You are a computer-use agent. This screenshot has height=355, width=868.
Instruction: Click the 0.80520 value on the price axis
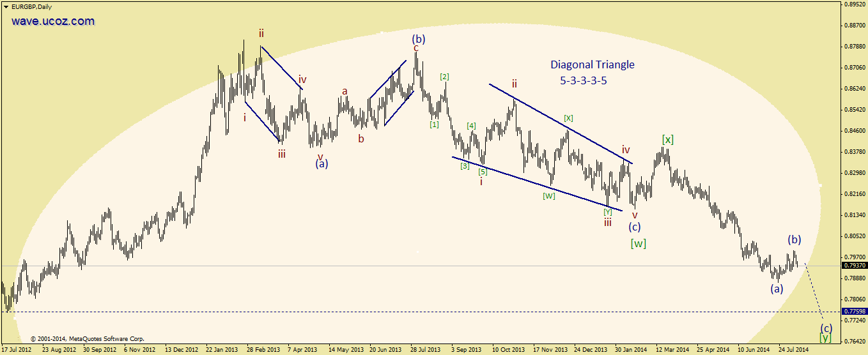[x=855, y=236]
